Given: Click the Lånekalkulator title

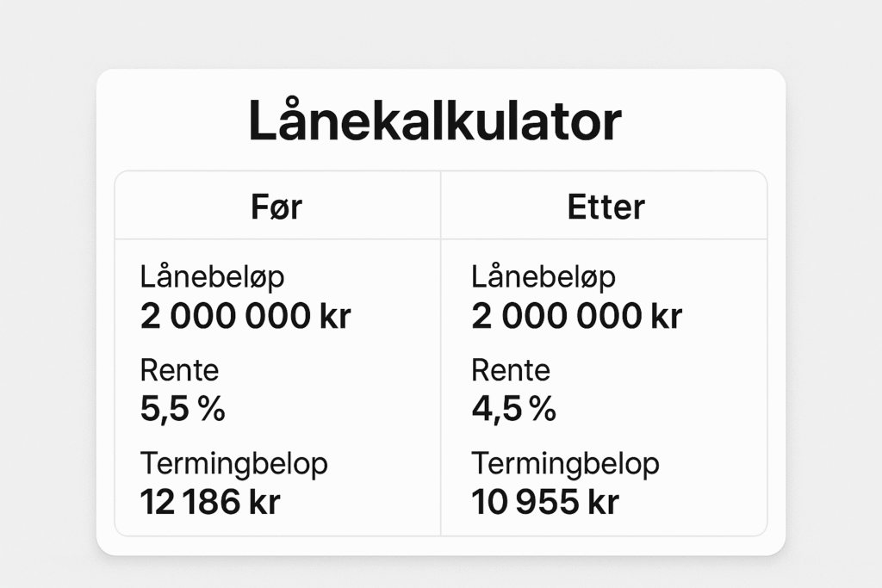Looking at the screenshot, I should [434, 122].
